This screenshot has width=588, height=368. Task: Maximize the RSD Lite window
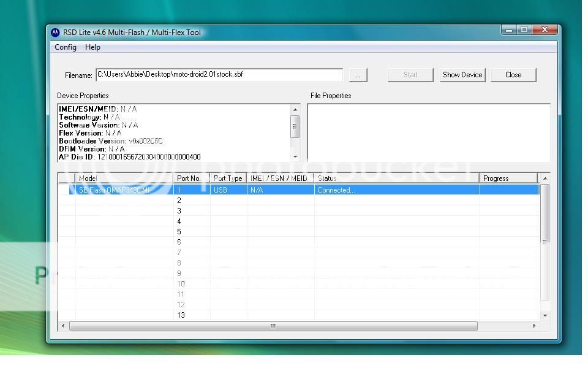(x=524, y=29)
